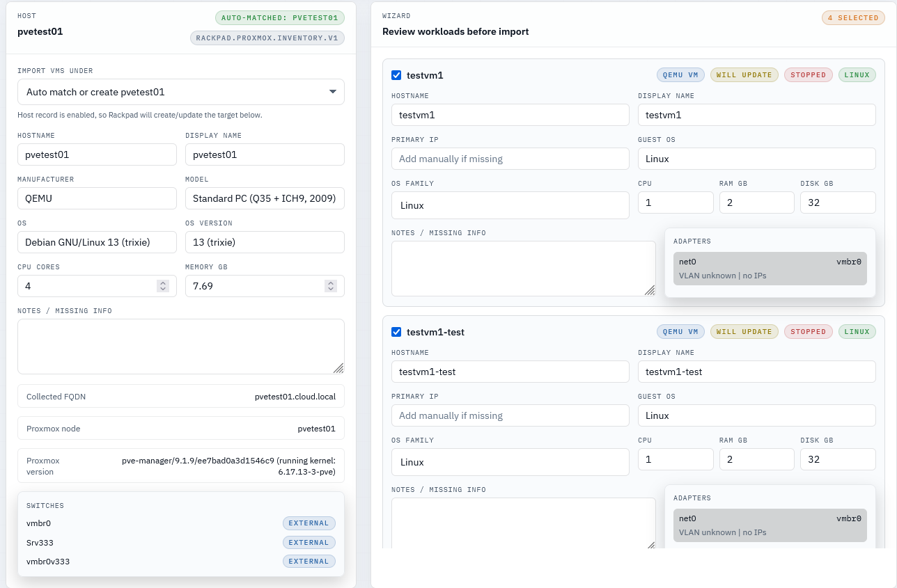This screenshot has height=588, width=897.
Task: Click the testvm1-test Hostname field
Action: (x=510, y=372)
